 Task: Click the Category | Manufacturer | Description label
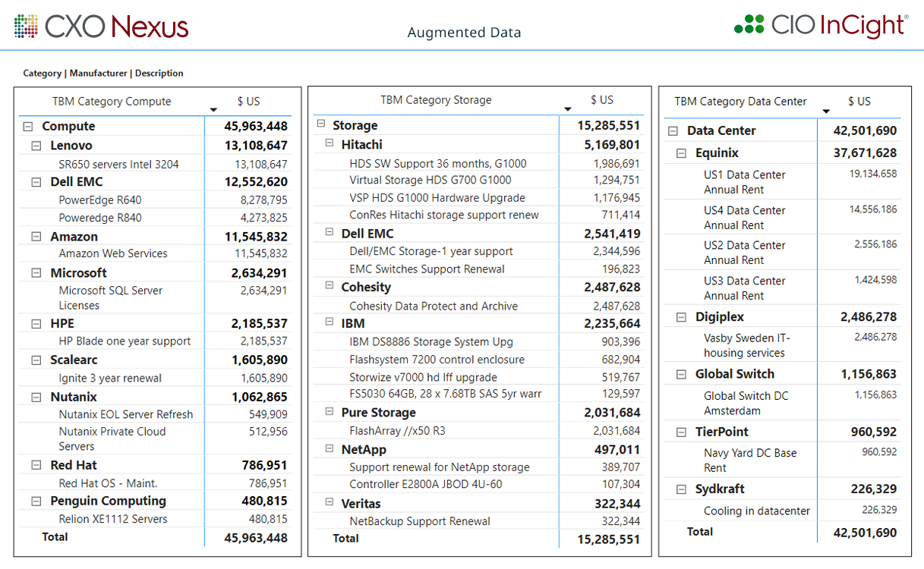pos(103,74)
